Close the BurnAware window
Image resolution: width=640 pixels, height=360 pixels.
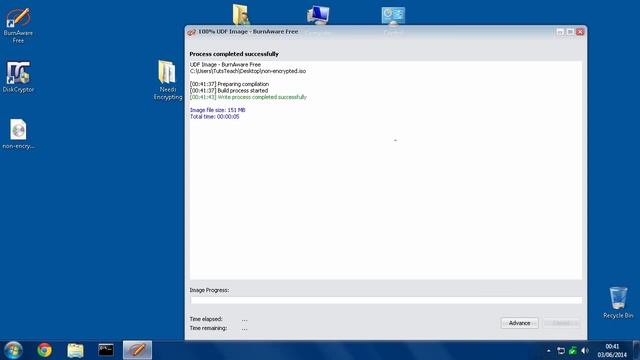tap(580, 31)
